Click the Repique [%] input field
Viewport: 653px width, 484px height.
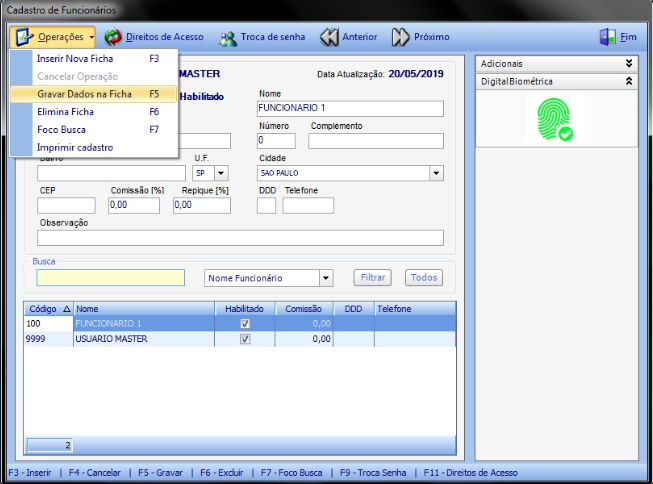(x=202, y=205)
